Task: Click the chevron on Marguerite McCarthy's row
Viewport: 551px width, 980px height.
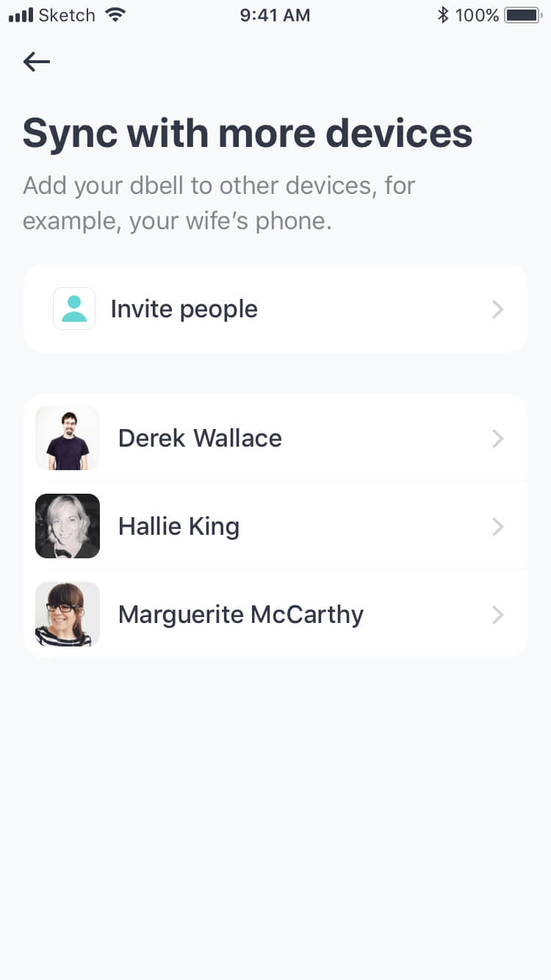Action: [x=498, y=615]
